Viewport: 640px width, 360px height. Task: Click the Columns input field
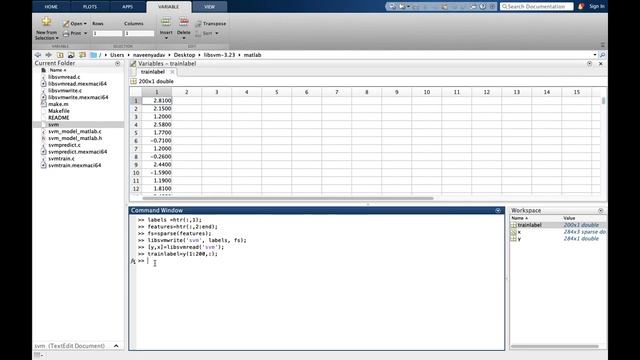click(139, 33)
